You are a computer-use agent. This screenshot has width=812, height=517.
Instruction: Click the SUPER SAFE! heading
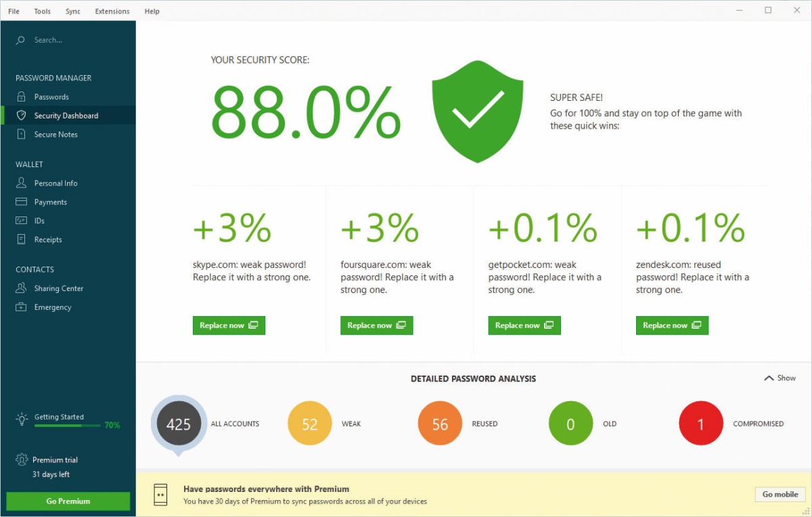pyautogui.click(x=577, y=98)
